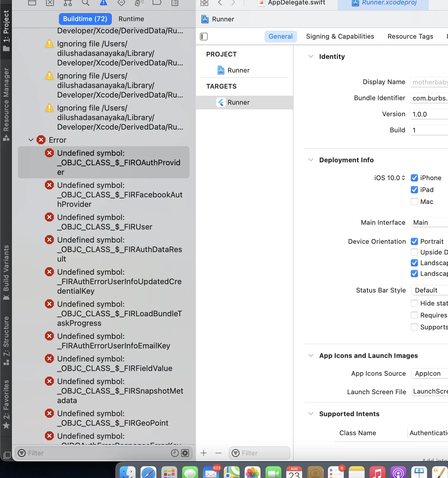448x478 pixels.
Task: Open the Debug navigator icon
Action: click(139, 3)
